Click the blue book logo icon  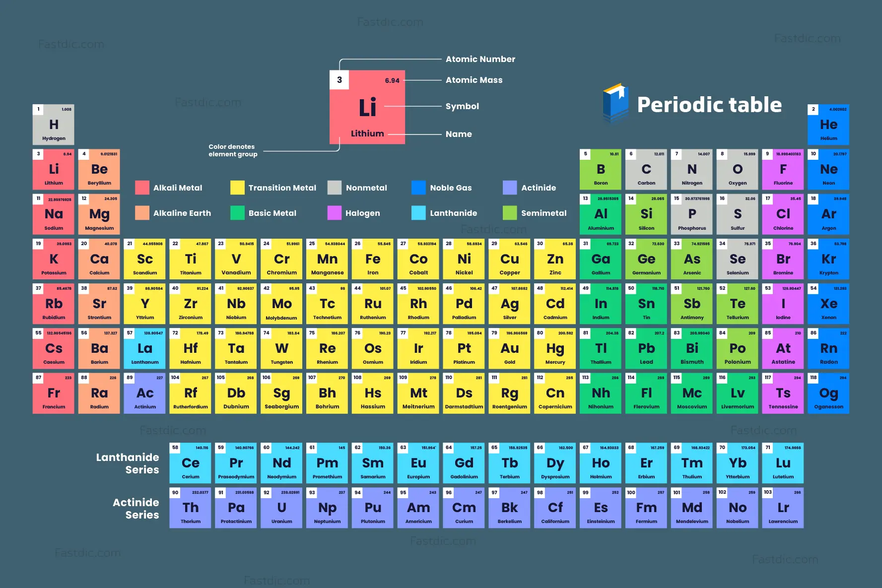pos(615,103)
